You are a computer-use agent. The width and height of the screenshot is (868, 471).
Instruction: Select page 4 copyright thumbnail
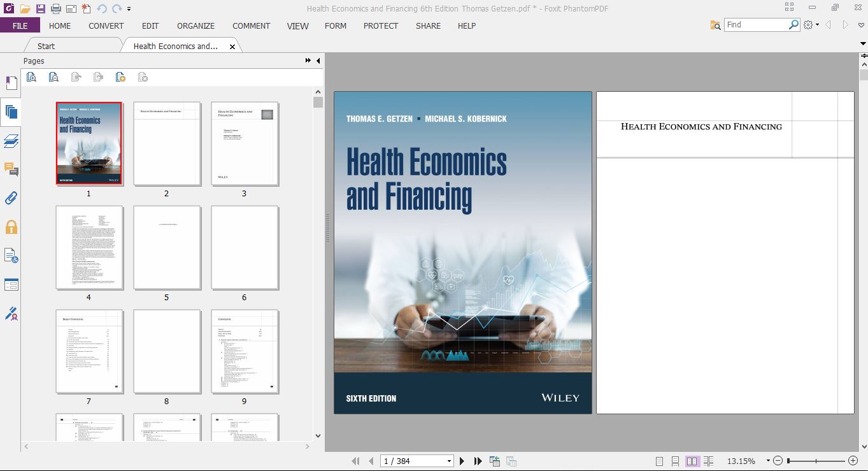89,247
